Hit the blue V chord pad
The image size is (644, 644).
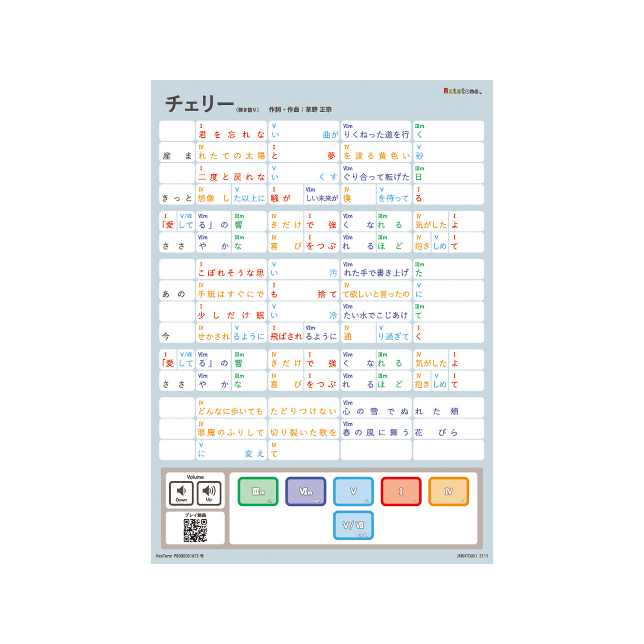click(353, 492)
